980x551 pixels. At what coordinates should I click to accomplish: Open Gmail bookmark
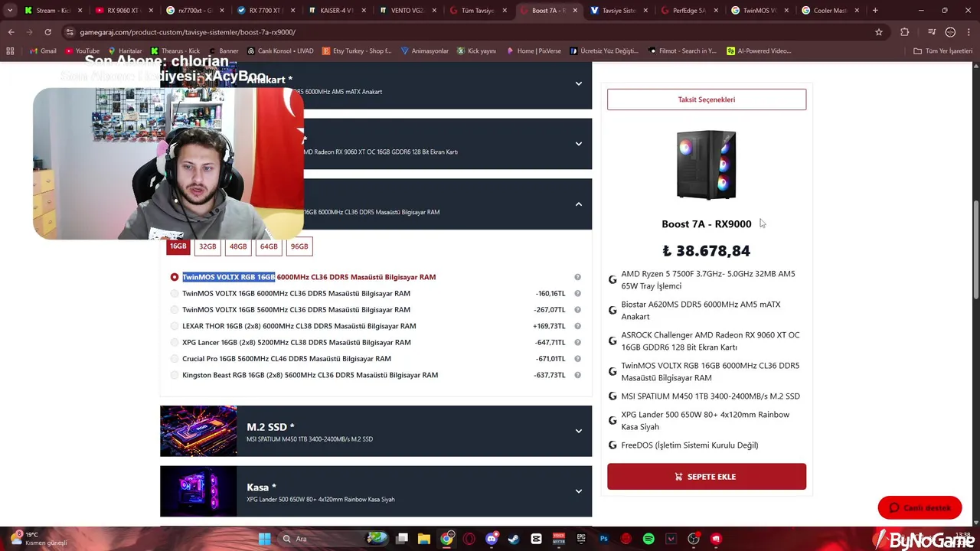[x=43, y=51]
